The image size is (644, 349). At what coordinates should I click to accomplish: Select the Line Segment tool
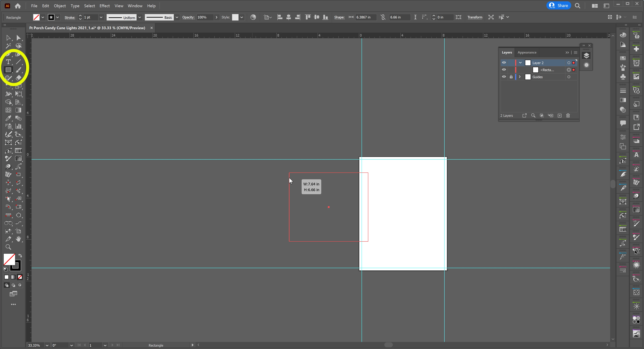pos(18,62)
